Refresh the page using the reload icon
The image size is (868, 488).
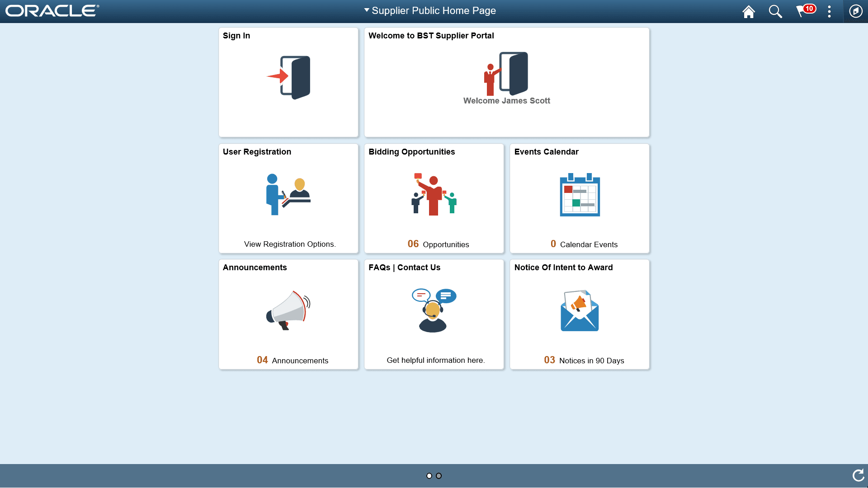pos(858,475)
